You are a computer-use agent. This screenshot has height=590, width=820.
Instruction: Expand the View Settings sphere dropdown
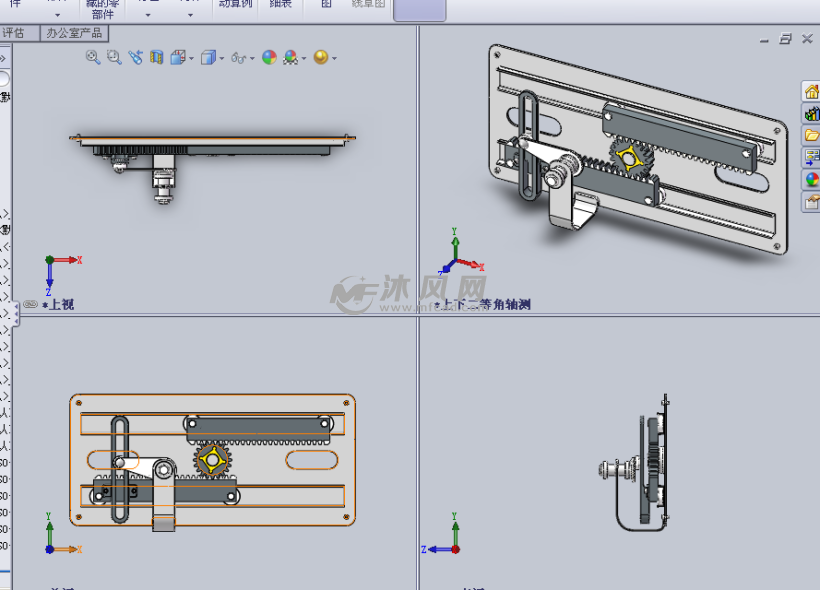pyautogui.click(x=334, y=58)
